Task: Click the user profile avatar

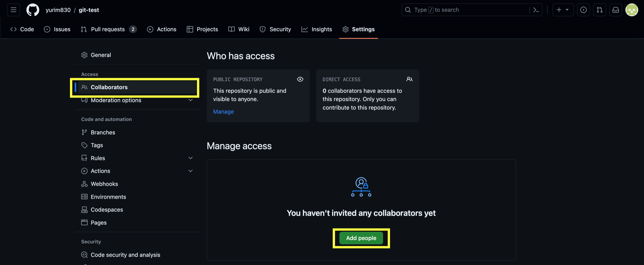Action: tap(631, 10)
